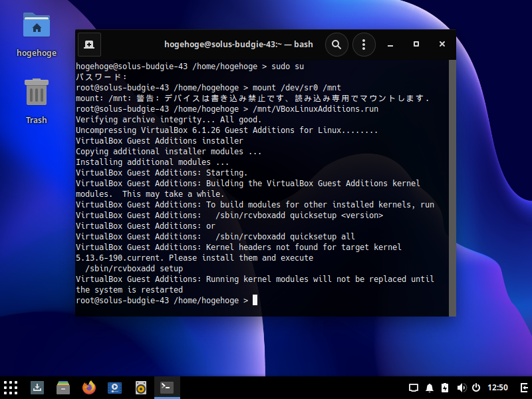The width and height of the screenshot is (532, 399).
Task: Click the last root prompt with the cursor
Action: (167, 301)
